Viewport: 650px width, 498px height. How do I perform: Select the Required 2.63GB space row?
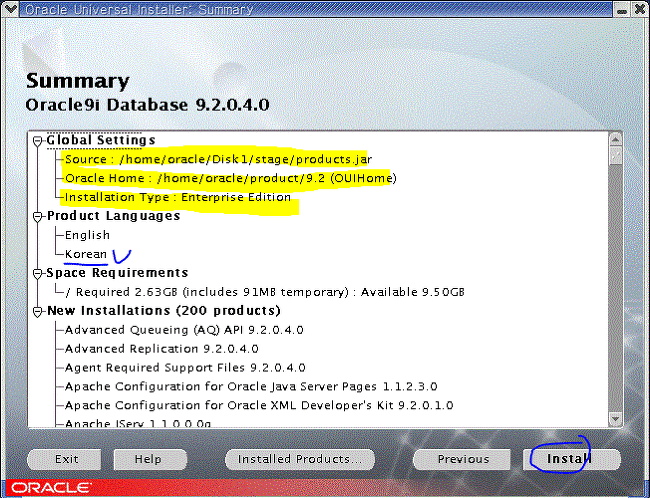click(265, 292)
